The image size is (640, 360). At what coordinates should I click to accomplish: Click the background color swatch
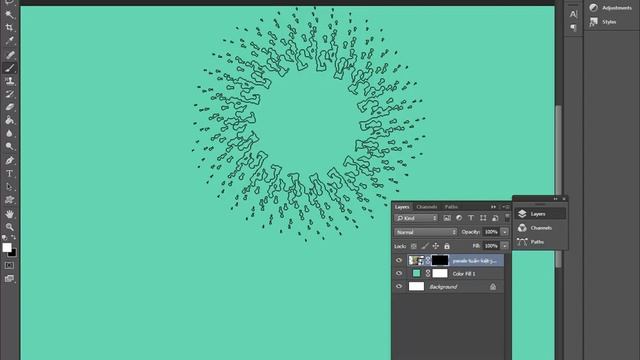pos(13,254)
